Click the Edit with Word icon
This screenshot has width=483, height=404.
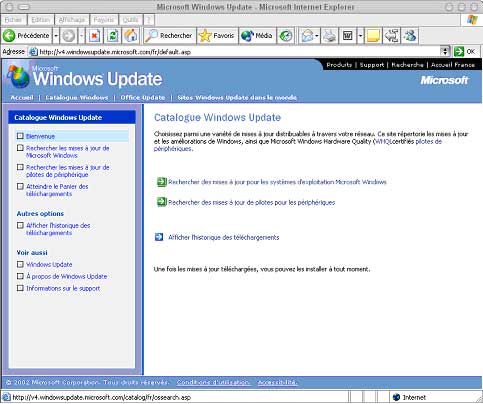point(348,35)
